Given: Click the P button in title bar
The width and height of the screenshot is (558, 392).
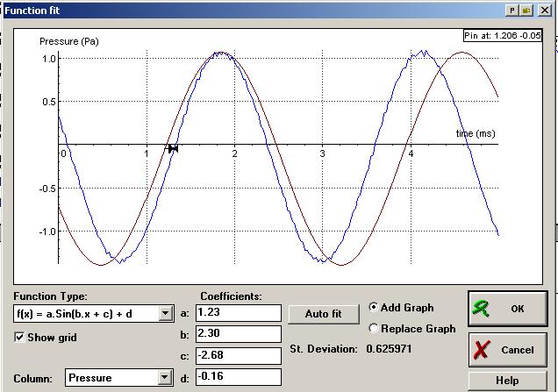Looking at the screenshot, I should [x=511, y=11].
